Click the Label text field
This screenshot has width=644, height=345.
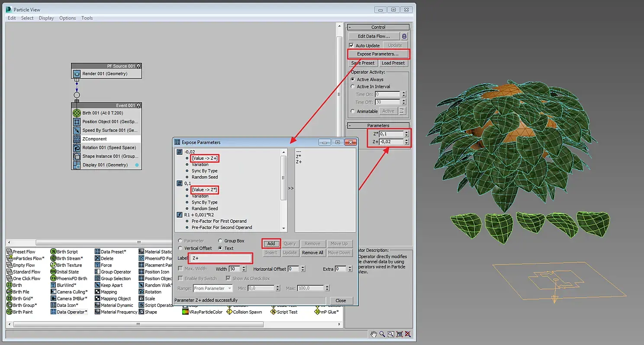[221, 258]
